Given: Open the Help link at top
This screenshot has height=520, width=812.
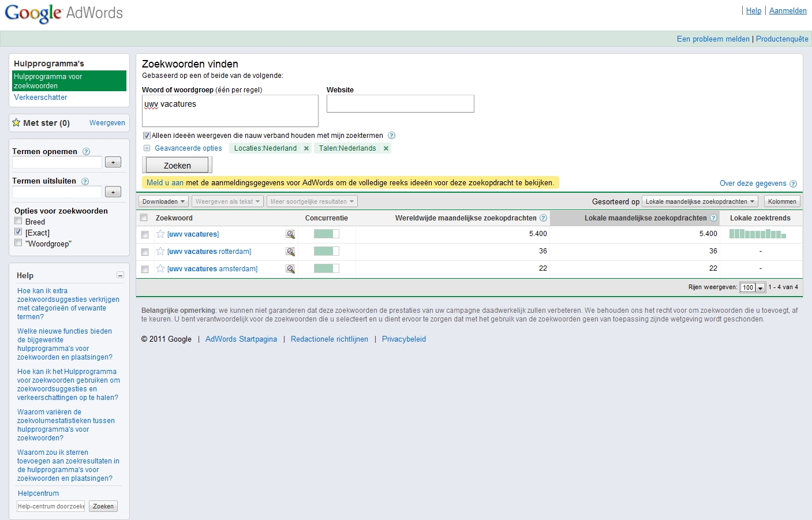Looking at the screenshot, I should (x=754, y=11).
